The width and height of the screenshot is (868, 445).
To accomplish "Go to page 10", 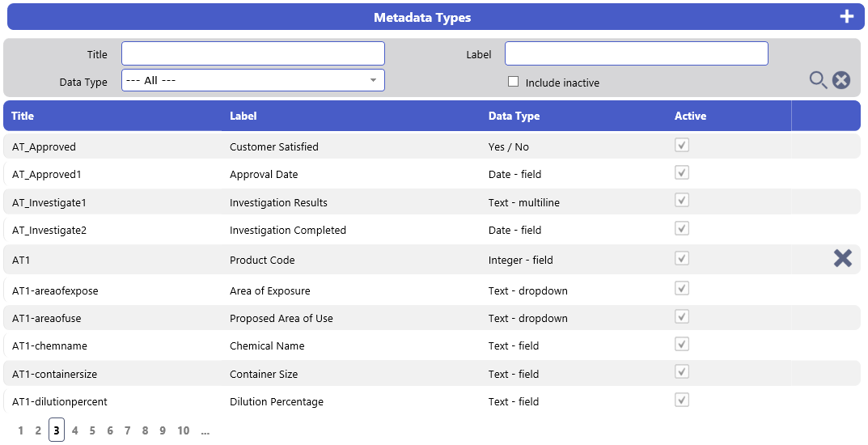I will (x=184, y=430).
